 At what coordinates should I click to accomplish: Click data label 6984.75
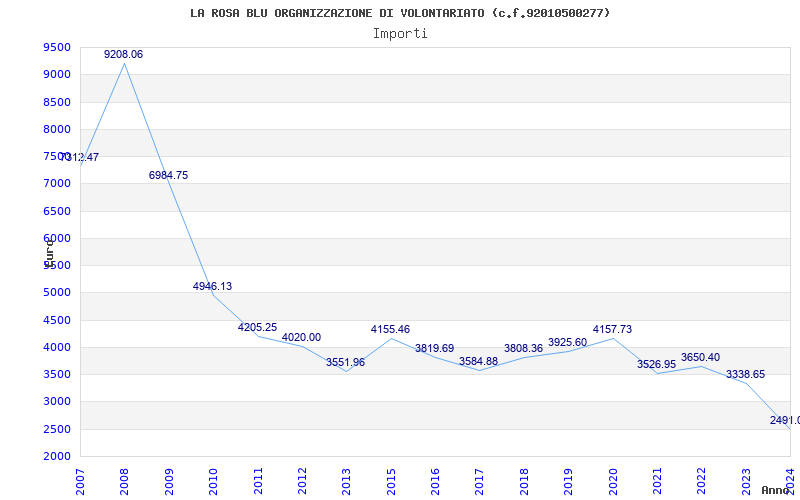[x=168, y=175]
